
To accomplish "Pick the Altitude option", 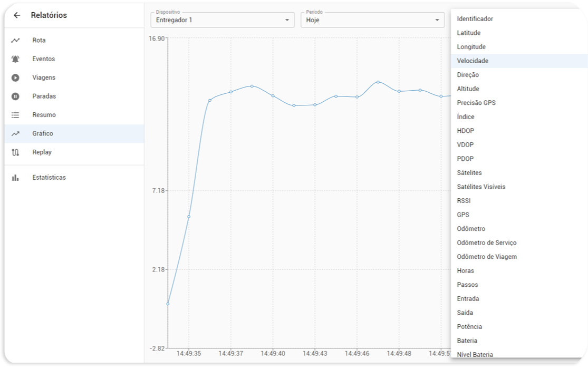I will [468, 89].
